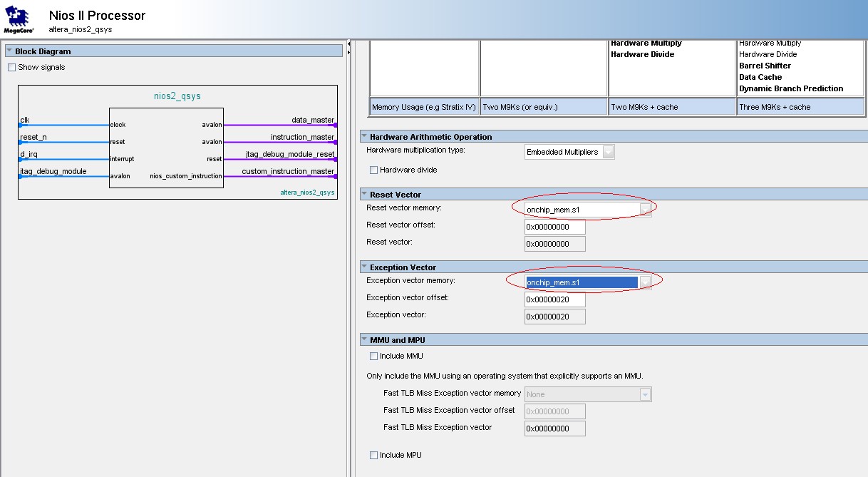Click the Two M9Ks + cache cell
This screenshot has width=868, height=477.
click(672, 107)
